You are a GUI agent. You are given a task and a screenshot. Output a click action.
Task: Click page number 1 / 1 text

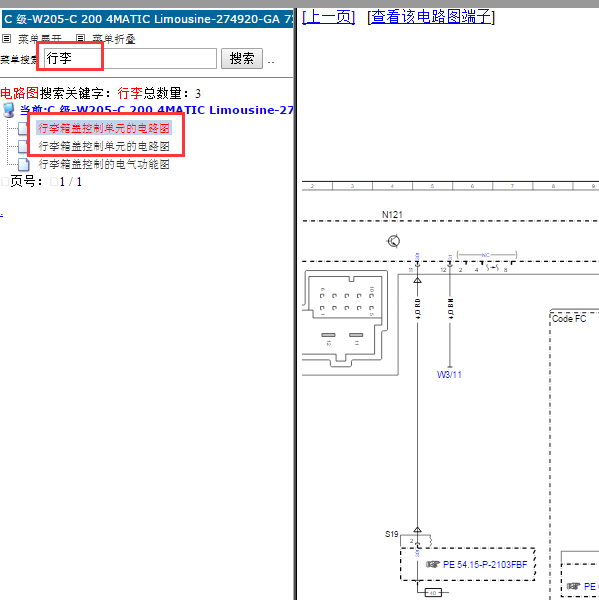pos(71,182)
